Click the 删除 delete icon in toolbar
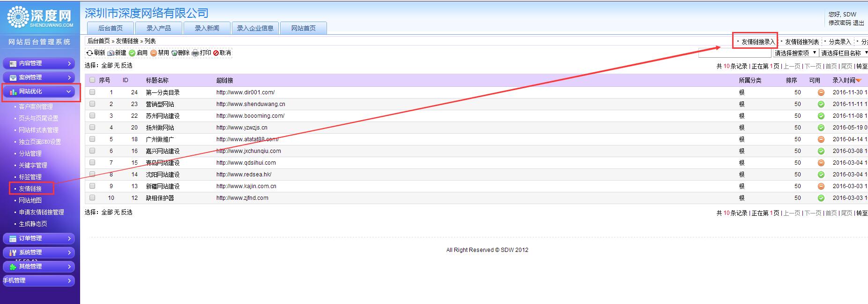This screenshot has height=304, width=868. 174,53
